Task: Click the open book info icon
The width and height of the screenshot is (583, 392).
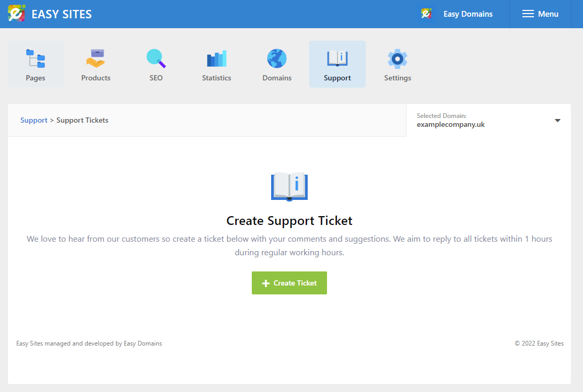Action: pos(289,186)
